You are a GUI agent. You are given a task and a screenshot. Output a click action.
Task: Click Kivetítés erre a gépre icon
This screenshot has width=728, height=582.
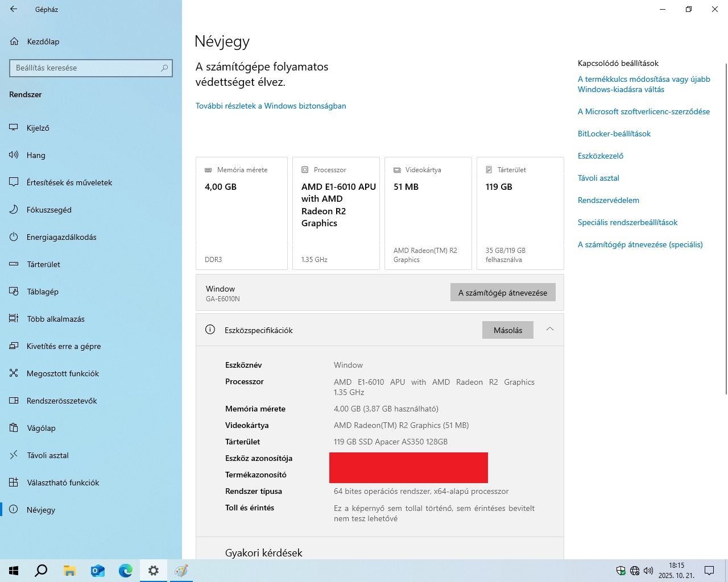[14, 346]
